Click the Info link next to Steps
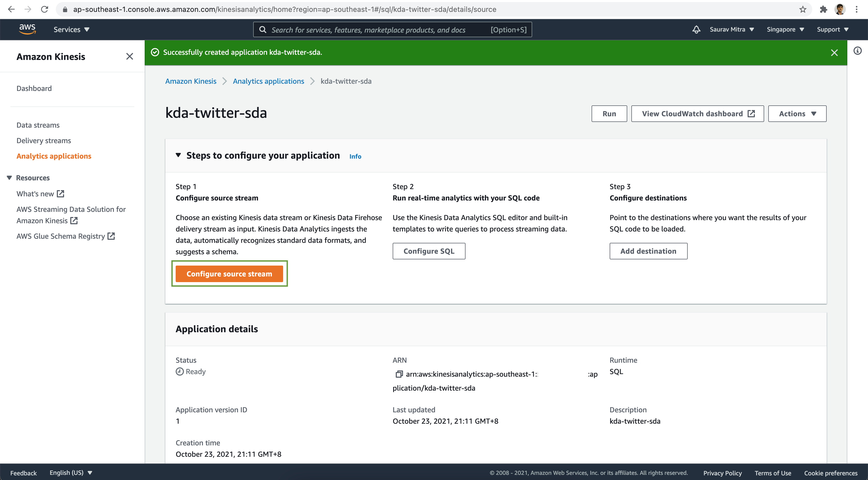The image size is (868, 480). [355, 156]
